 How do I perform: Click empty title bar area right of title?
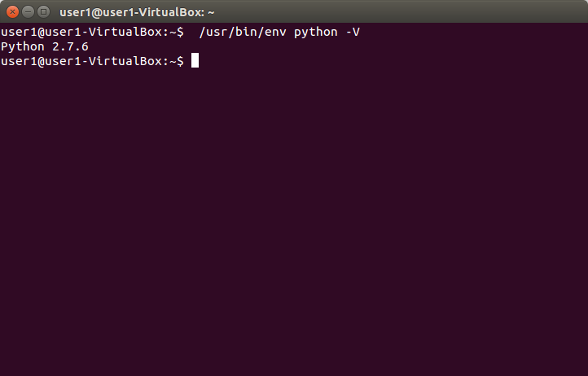click(391, 12)
